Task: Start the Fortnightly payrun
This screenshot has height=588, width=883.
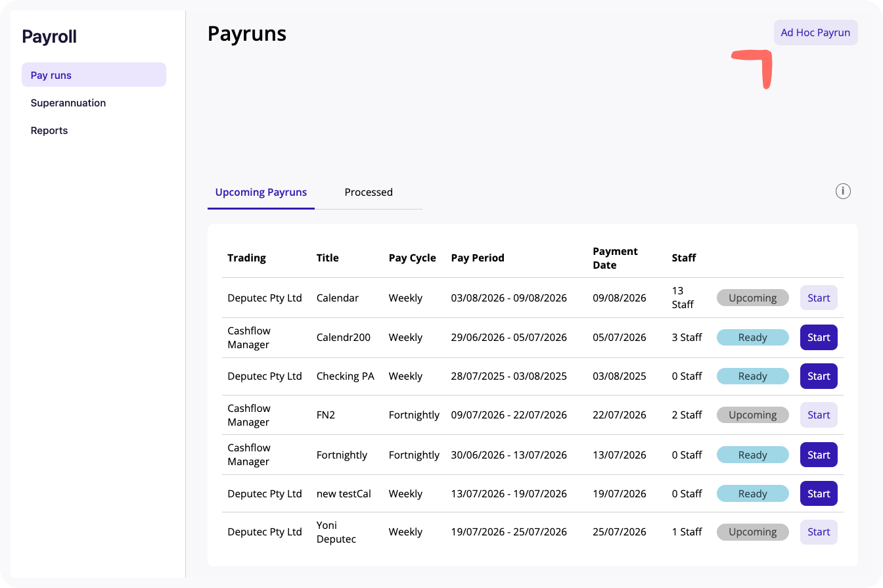Action: point(819,455)
